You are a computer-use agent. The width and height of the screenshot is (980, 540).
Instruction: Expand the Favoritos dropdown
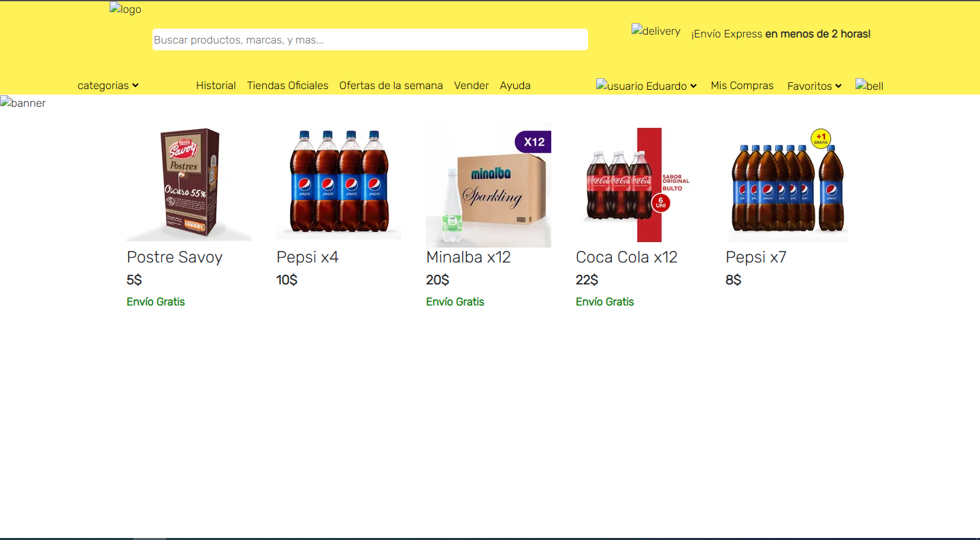click(815, 86)
